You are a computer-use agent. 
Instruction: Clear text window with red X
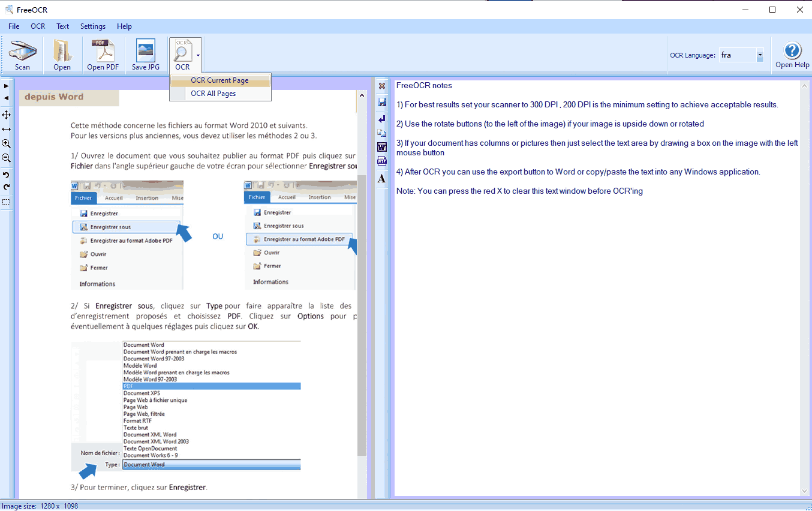(x=382, y=86)
